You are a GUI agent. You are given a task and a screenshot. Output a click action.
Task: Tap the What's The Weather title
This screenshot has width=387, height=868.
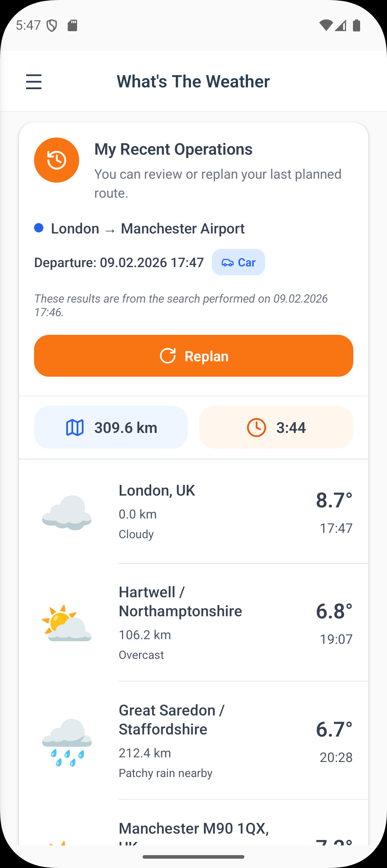[x=193, y=82]
